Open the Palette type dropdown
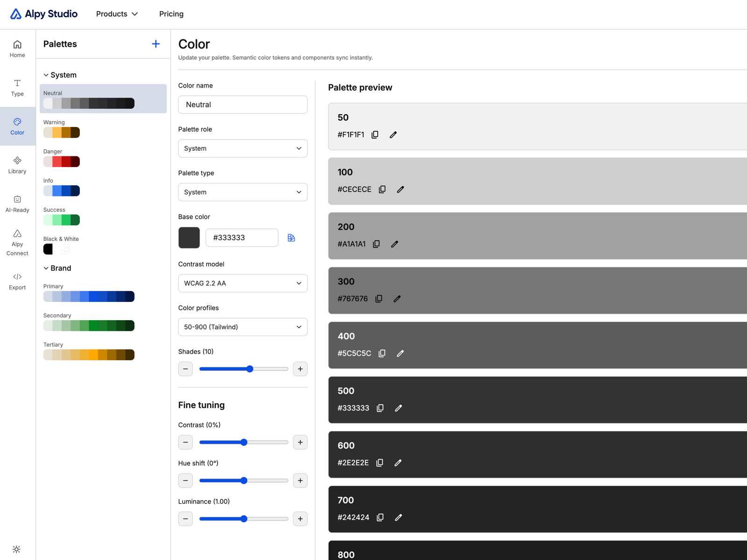 (x=243, y=192)
